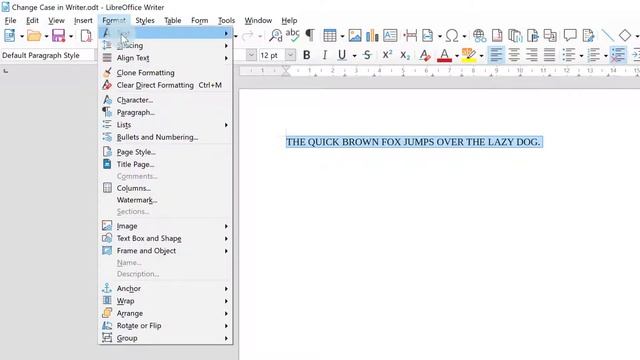This screenshot has width=640, height=360.
Task: Click the yellow Highlighting Color swatch
Action: pyautogui.click(x=469, y=55)
